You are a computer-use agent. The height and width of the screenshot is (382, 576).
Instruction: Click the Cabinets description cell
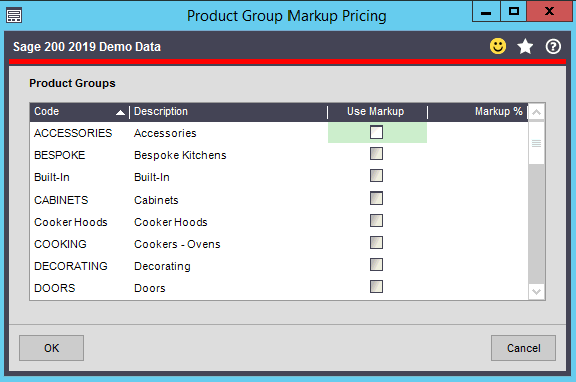tap(228, 200)
